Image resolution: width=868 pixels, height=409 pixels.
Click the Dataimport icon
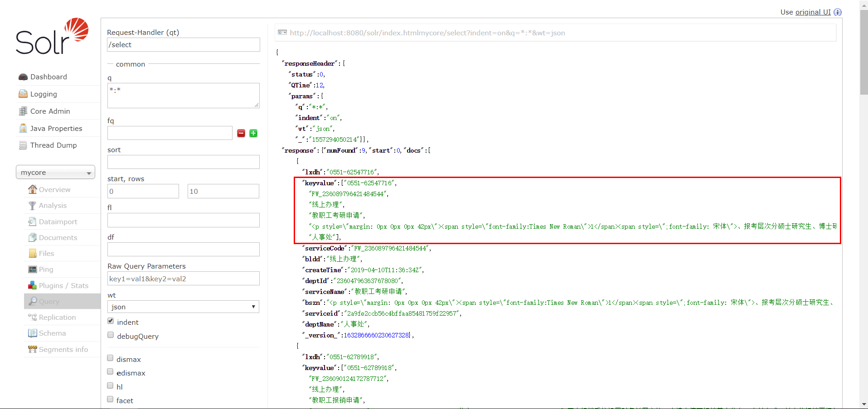pyautogui.click(x=32, y=221)
